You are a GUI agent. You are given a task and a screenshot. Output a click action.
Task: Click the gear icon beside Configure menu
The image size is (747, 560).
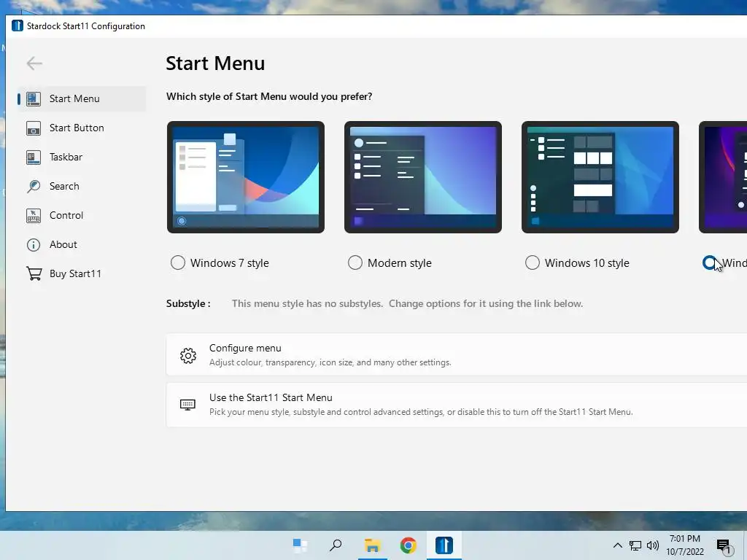(x=188, y=355)
